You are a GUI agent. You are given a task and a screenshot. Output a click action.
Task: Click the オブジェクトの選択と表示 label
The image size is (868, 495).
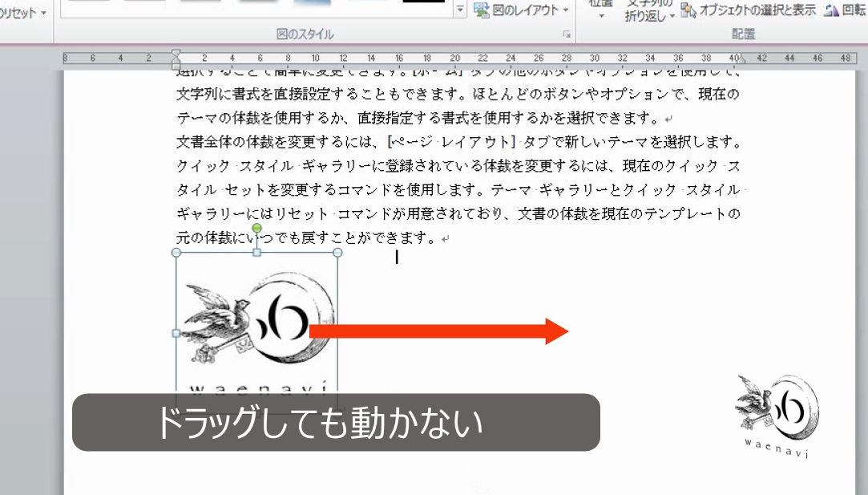coord(757,10)
